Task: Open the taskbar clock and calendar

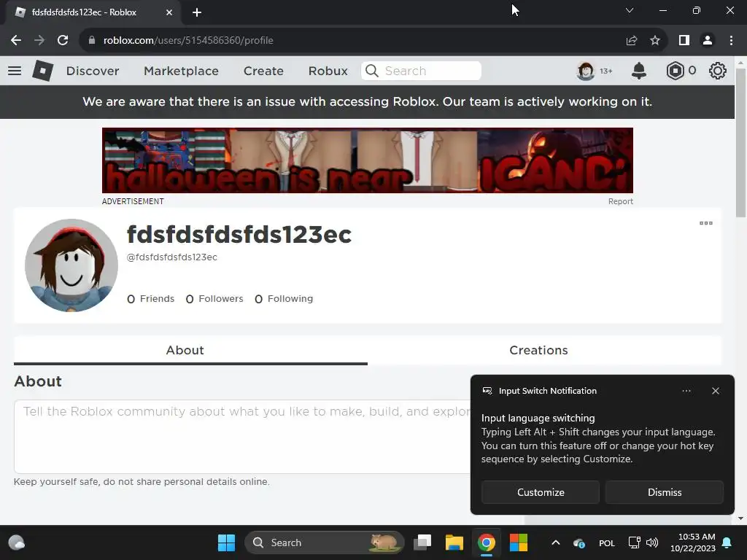Action: [693, 542]
